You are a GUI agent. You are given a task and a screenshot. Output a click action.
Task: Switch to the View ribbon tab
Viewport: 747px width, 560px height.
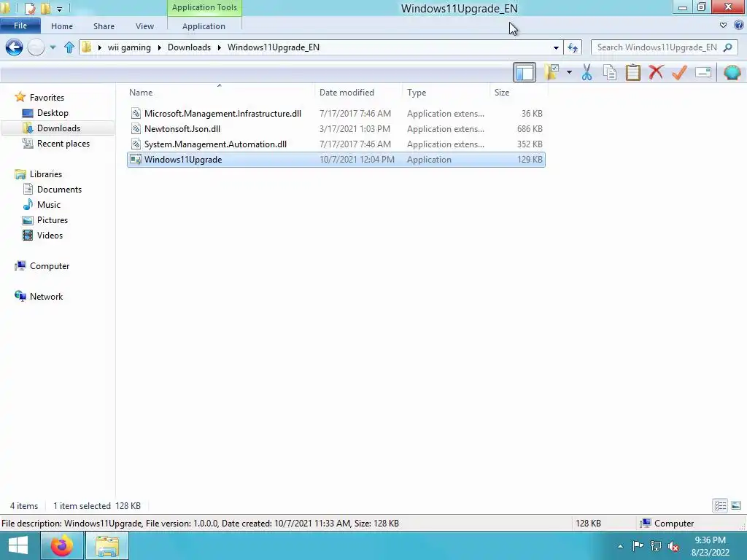click(145, 26)
